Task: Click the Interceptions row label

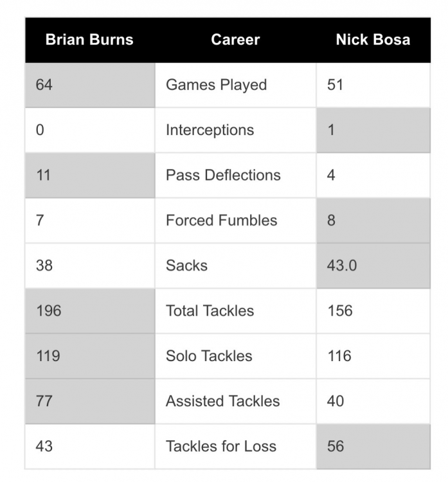Action: tap(210, 130)
